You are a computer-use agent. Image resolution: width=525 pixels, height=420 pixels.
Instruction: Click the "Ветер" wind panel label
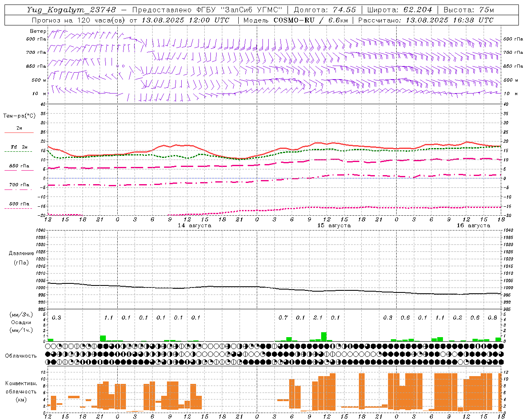click(x=38, y=31)
